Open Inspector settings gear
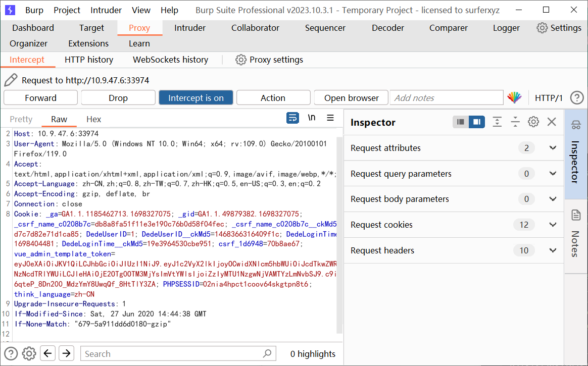The width and height of the screenshot is (588, 366). [533, 122]
